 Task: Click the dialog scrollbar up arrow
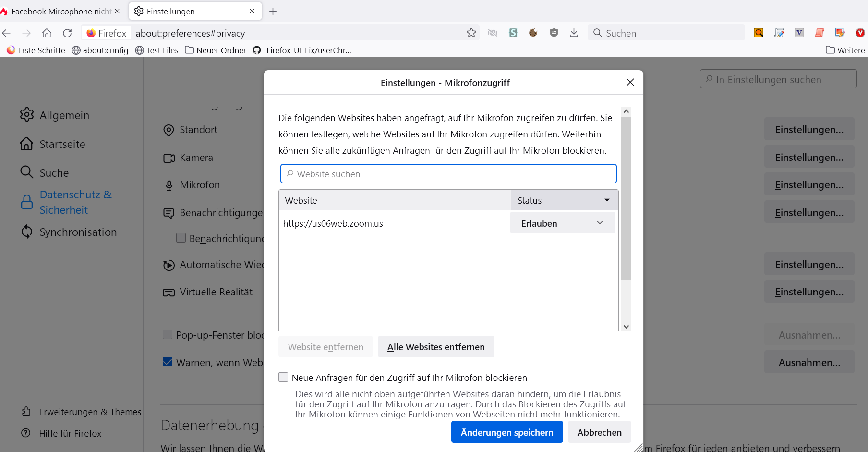tap(626, 111)
